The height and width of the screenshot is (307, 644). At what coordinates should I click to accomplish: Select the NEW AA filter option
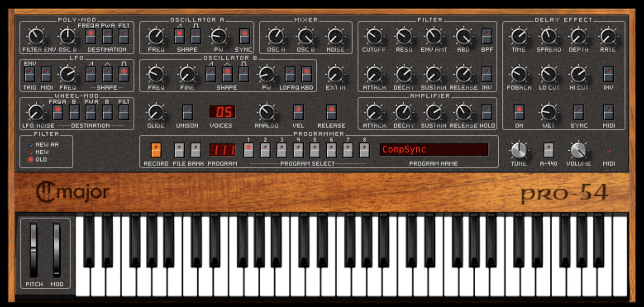click(x=31, y=144)
